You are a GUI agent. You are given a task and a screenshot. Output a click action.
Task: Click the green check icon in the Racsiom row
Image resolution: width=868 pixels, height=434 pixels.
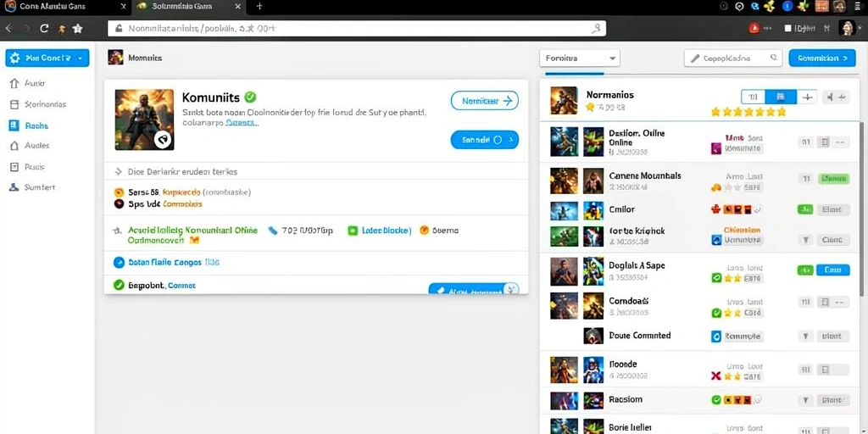pos(715,399)
